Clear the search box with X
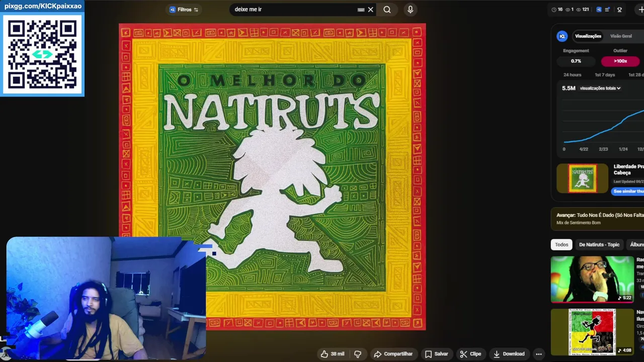The width and height of the screenshot is (644, 362). [x=371, y=10]
